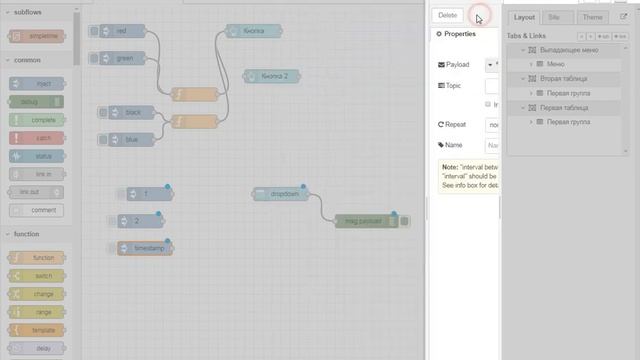Pick the inject node from the palette
640x360 pixels.
(37, 84)
